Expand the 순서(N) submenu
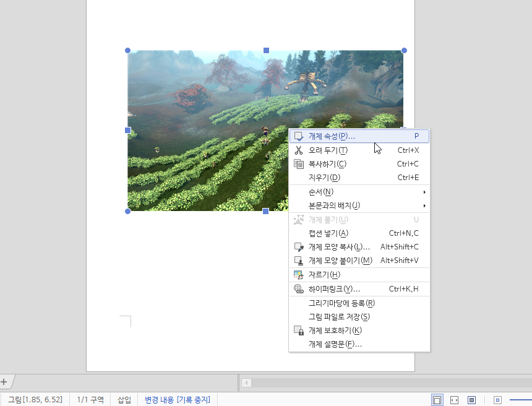532x406 pixels. (x=359, y=192)
